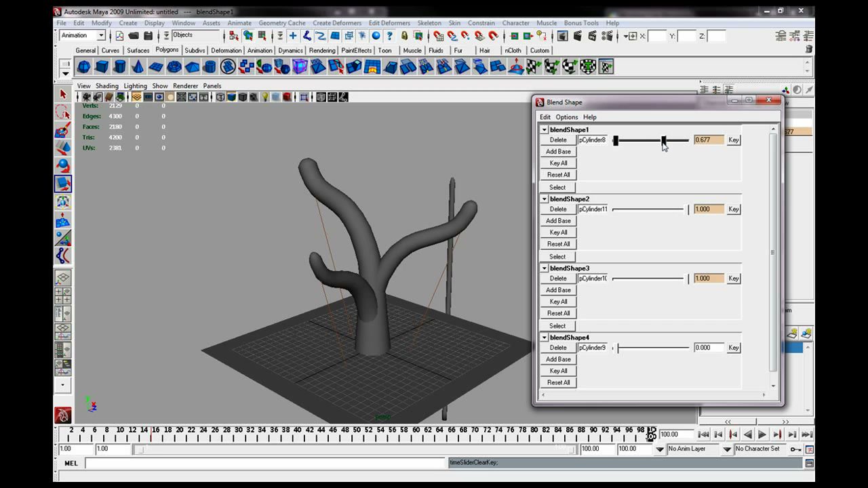Collapse the blendShape4 section
868x488 pixels.
pyautogui.click(x=544, y=337)
